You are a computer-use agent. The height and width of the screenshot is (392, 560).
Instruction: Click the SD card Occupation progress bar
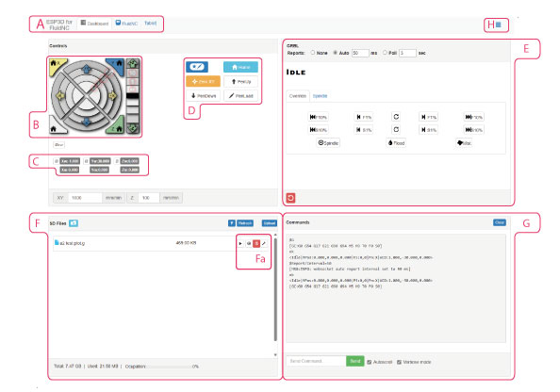pos(169,367)
